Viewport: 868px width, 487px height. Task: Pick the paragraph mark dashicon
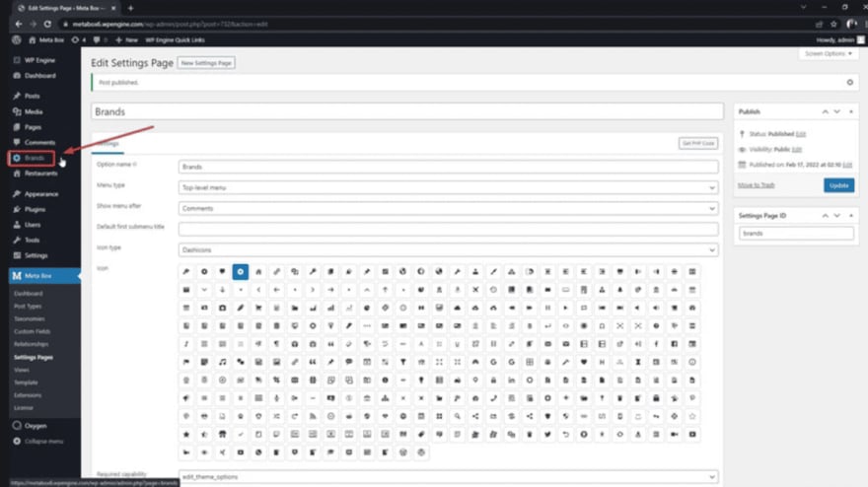(x=276, y=344)
